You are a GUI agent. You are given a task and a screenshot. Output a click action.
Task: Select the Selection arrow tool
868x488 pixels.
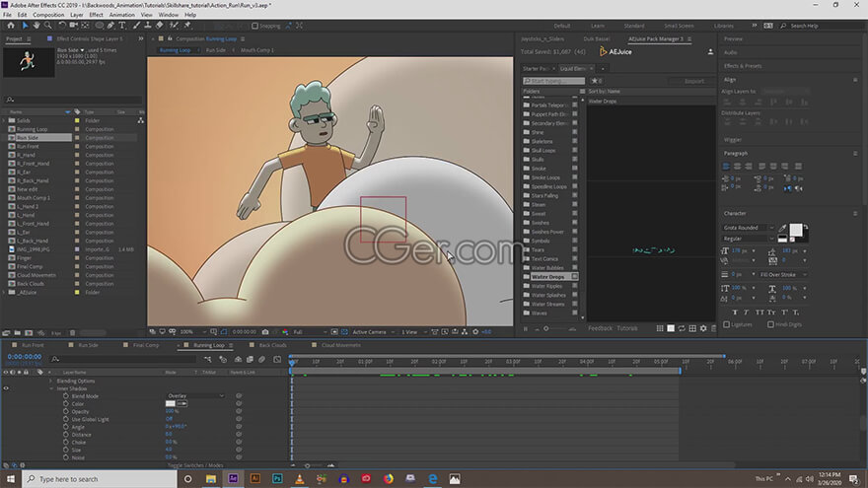click(x=25, y=26)
